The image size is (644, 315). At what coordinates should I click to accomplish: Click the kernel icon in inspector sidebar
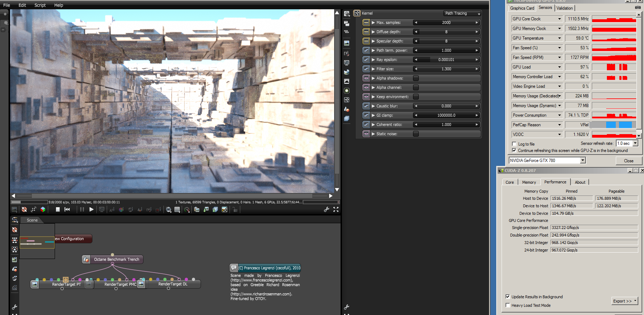coord(347,100)
